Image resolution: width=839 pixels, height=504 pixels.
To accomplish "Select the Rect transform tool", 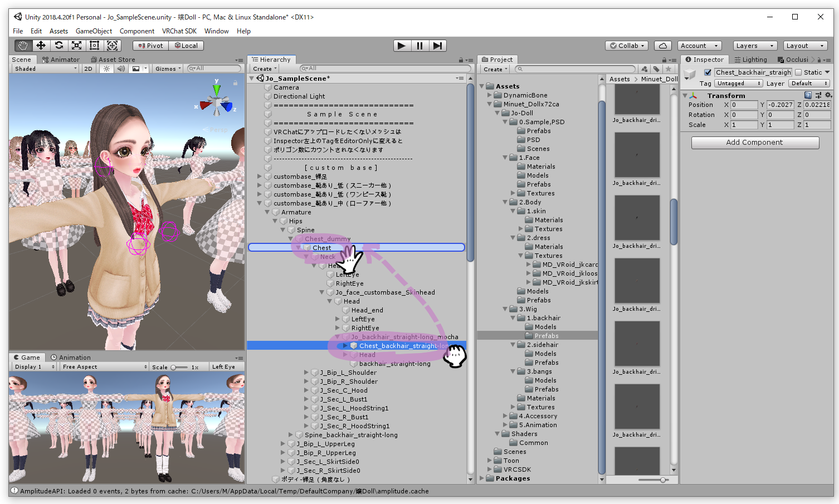I will 94,46.
